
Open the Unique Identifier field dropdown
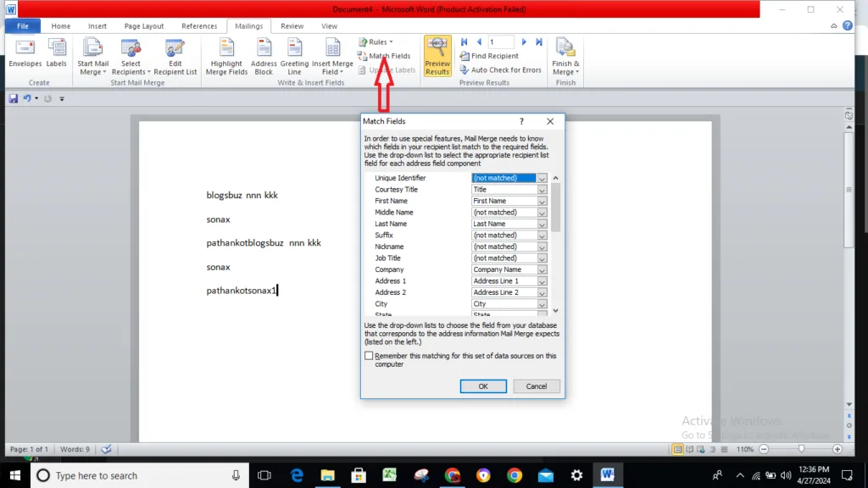[542, 178]
